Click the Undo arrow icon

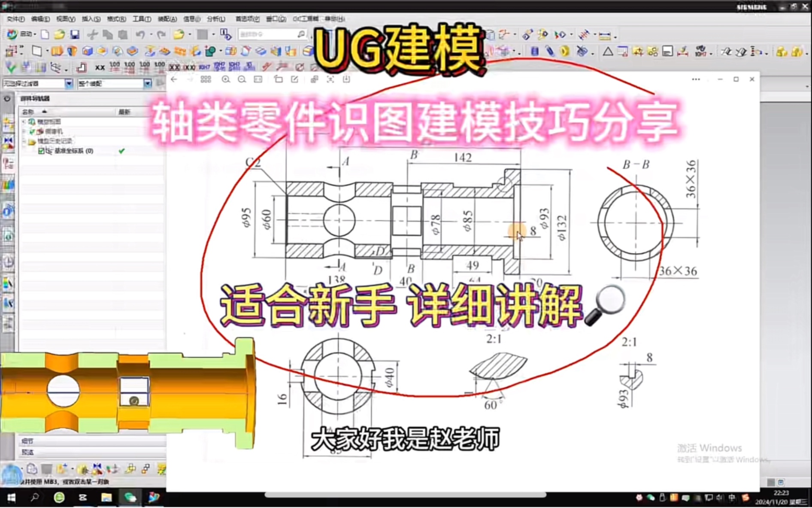140,34
